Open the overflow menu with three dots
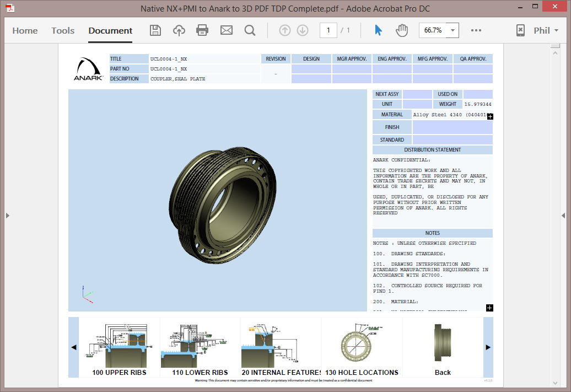The image size is (571, 392). 476,30
